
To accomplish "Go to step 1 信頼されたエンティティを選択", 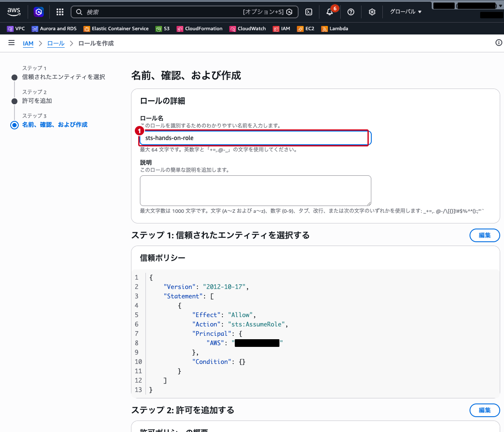I will click(64, 77).
